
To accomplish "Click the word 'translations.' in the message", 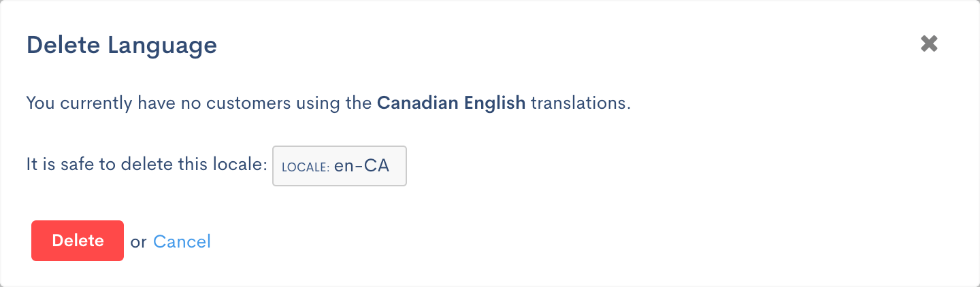I will pyautogui.click(x=581, y=104).
